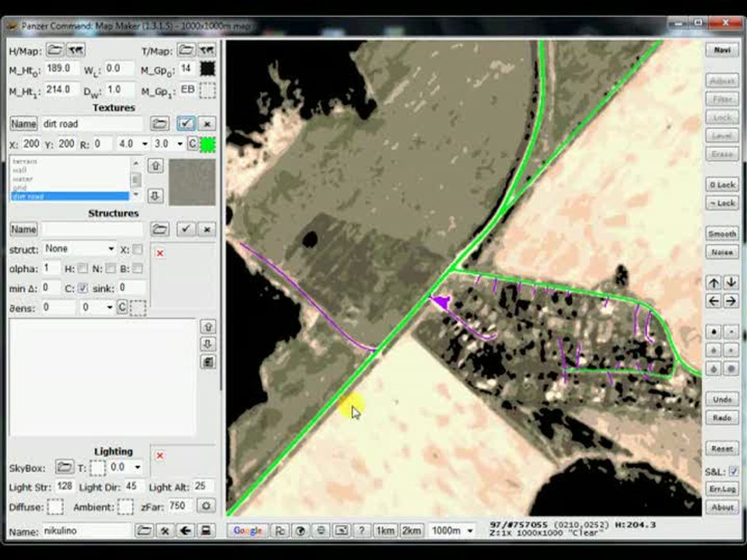Click the Smooth button
Viewport: 747px width, 560px height.
click(x=722, y=234)
